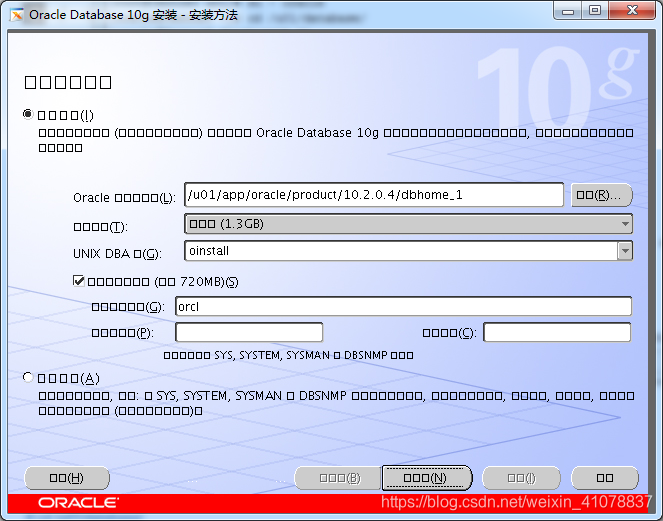This screenshot has width=663, height=521.
Task: Toggle the 720MB starter database checkbox (S)
Action: pyautogui.click(x=79, y=281)
